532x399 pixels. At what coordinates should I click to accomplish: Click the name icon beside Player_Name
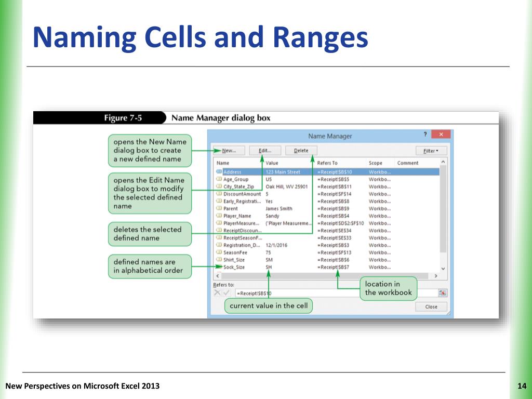tap(219, 216)
